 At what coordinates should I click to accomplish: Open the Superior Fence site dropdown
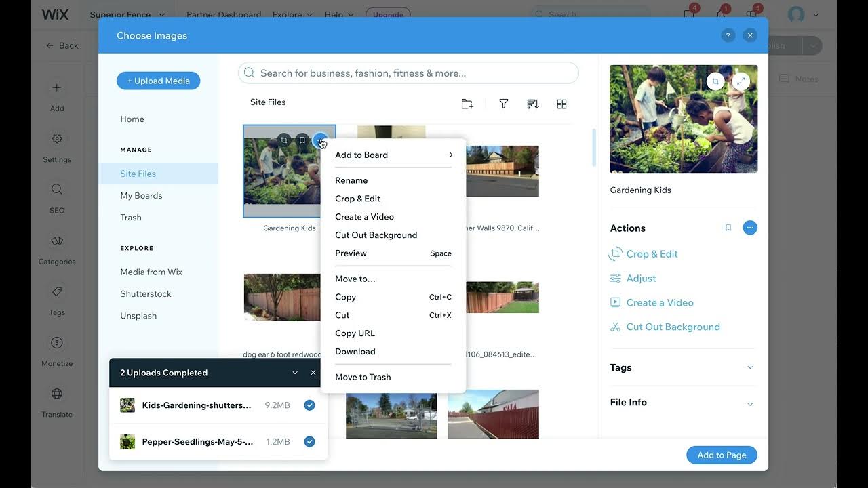click(x=127, y=14)
